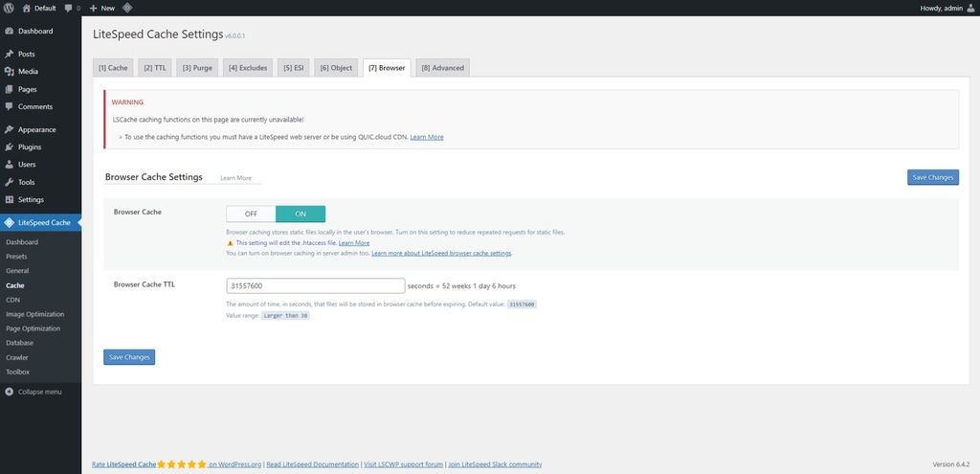Click the Appearance menu label
Viewport: 980px width, 474px height.
pos(37,130)
